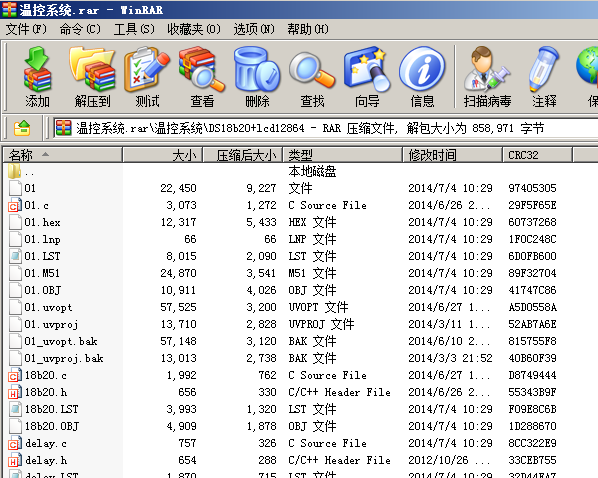The image size is (598, 478).
Task: Click the archive path address field
Action: 325,128
